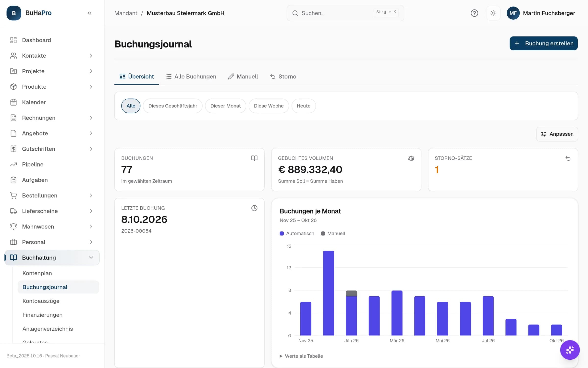Click the scales icon in Gebuchtes Volumen card
This screenshot has height=368, width=588.
[411, 158]
